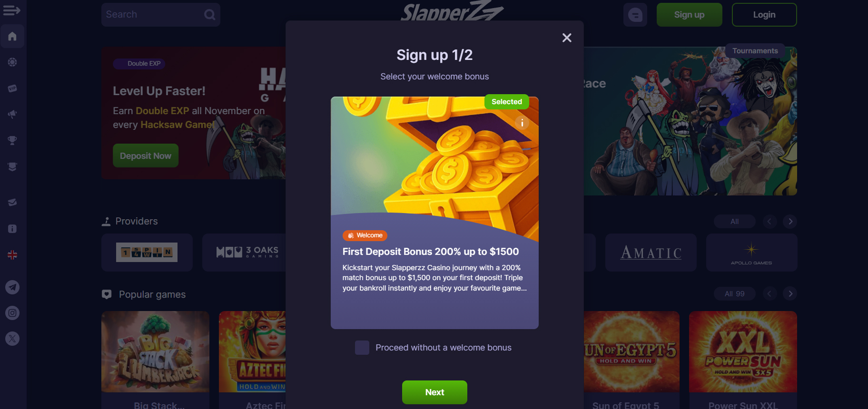Click the green Next button
The width and height of the screenshot is (868, 409).
point(434,392)
